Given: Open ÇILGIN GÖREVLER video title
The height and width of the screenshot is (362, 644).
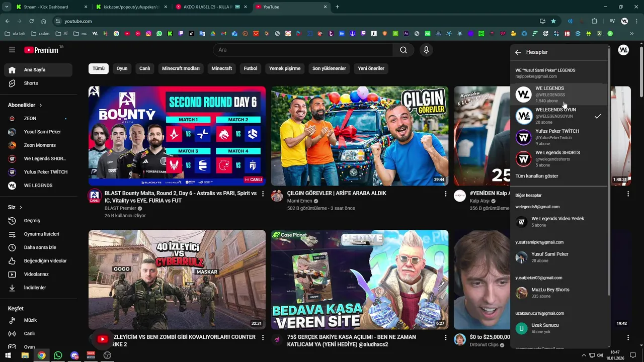Looking at the screenshot, I should pos(337,194).
